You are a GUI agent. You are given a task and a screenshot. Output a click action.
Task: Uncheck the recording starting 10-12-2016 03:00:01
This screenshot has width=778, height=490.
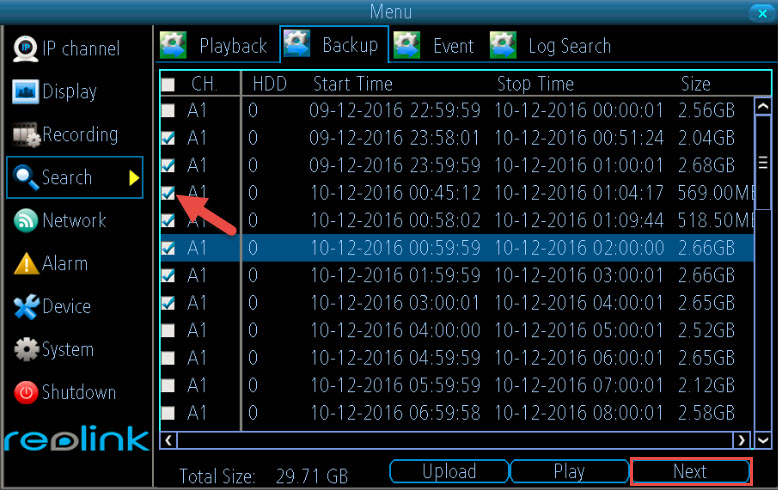click(168, 303)
